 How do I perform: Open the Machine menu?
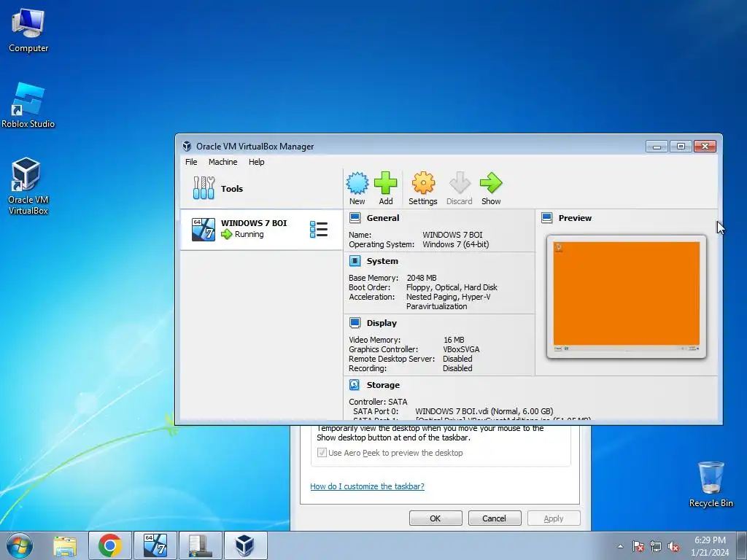pos(223,162)
